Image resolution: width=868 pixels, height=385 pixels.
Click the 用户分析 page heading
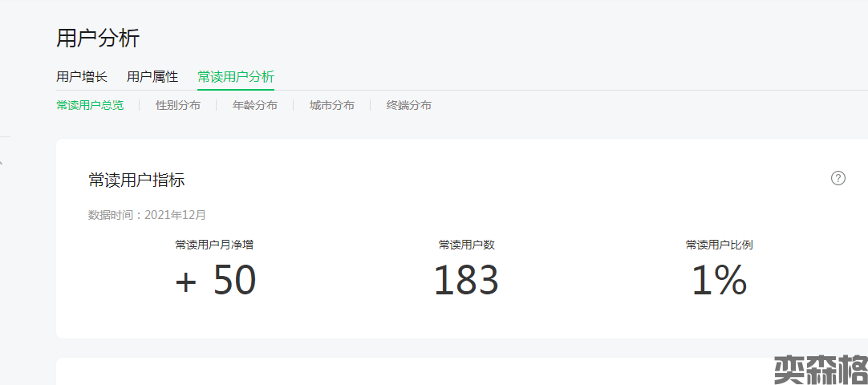[98, 38]
